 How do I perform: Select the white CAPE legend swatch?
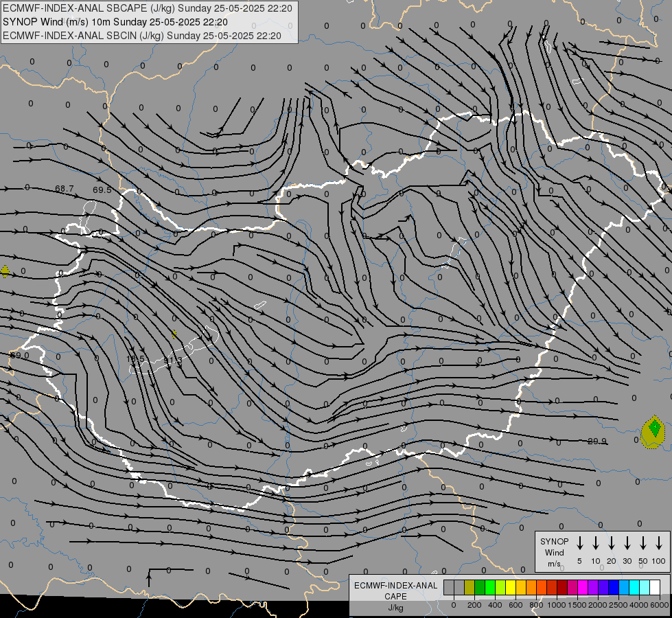click(x=654, y=587)
